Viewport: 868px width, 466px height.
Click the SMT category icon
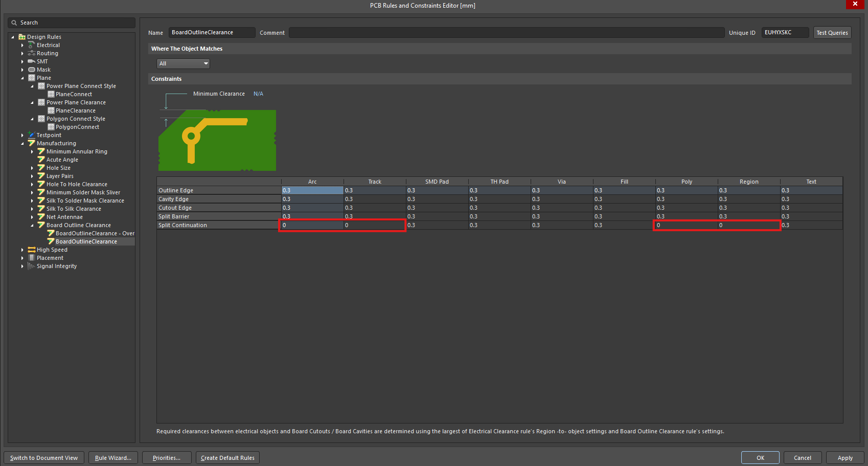tap(32, 61)
